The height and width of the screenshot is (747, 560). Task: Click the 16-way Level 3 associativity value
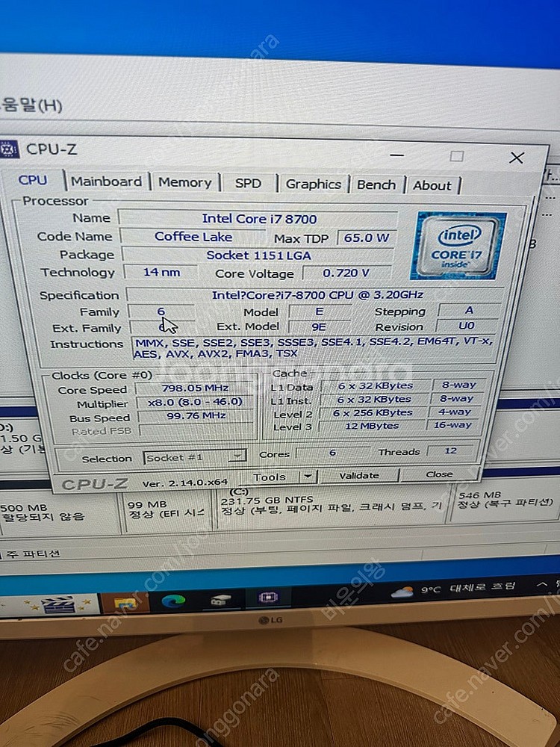click(452, 424)
